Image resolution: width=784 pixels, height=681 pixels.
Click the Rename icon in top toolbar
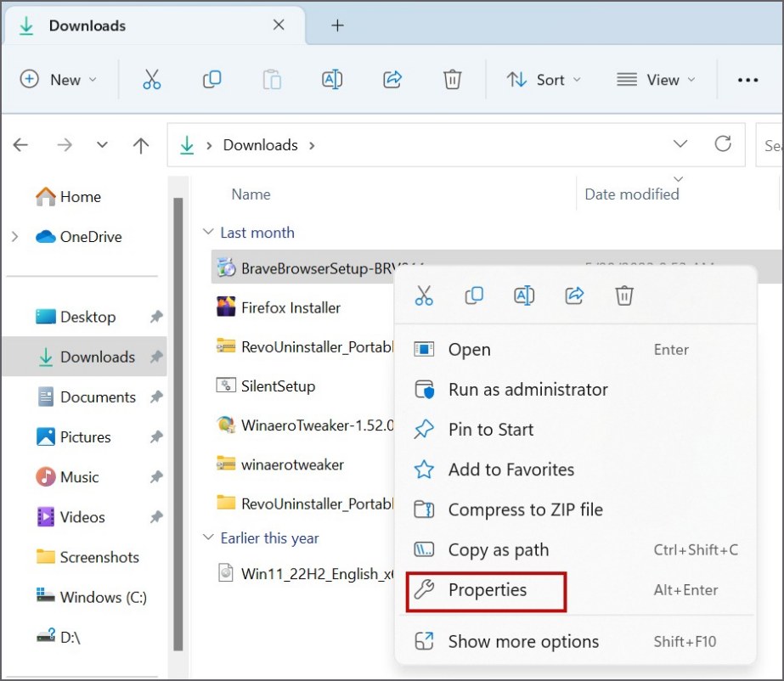332,80
